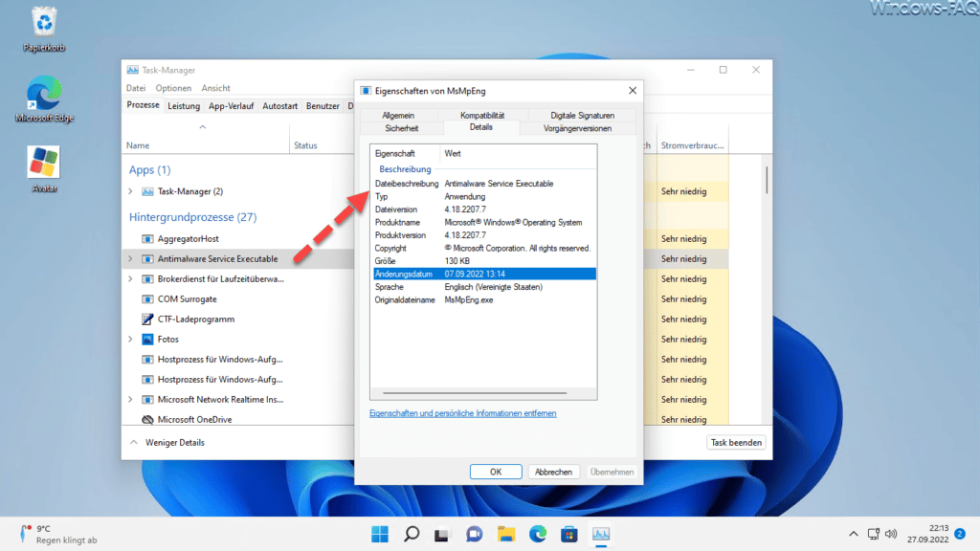Sort by Status column header
Viewport: 980px width, 551px height.
(305, 145)
